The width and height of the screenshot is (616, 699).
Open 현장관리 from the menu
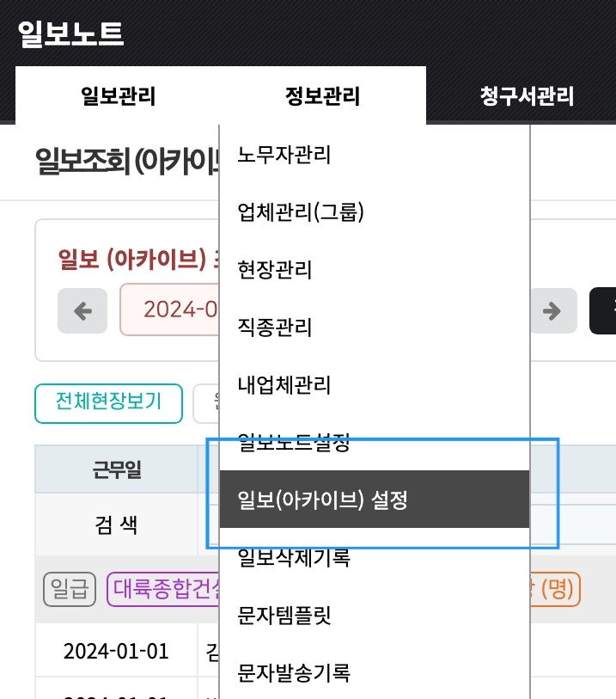(x=275, y=270)
